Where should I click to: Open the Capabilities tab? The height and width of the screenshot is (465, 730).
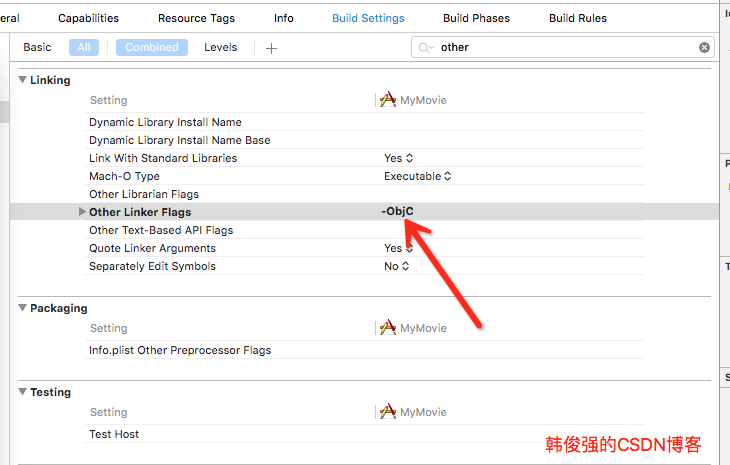(88, 18)
